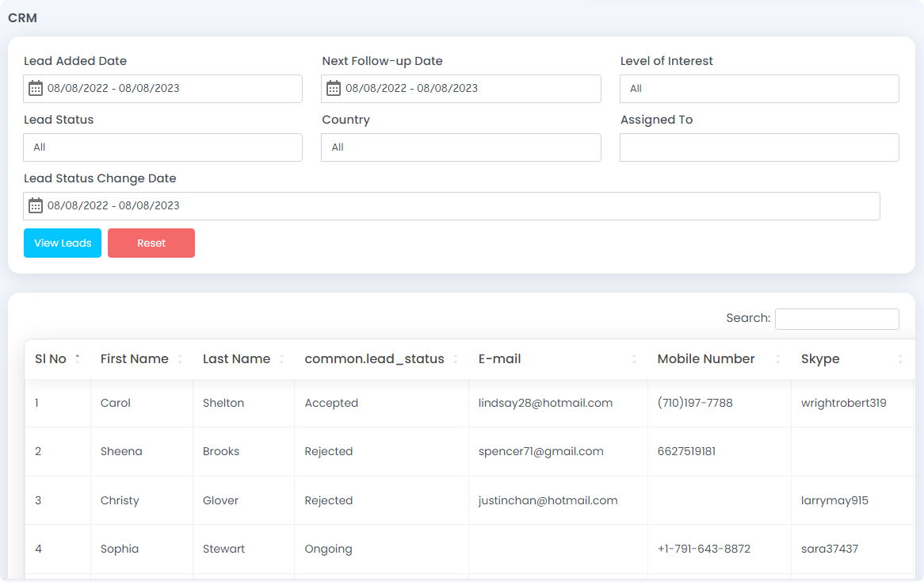The width and height of the screenshot is (924, 582).
Task: Click phone number (710)197-7788
Action: pos(695,403)
